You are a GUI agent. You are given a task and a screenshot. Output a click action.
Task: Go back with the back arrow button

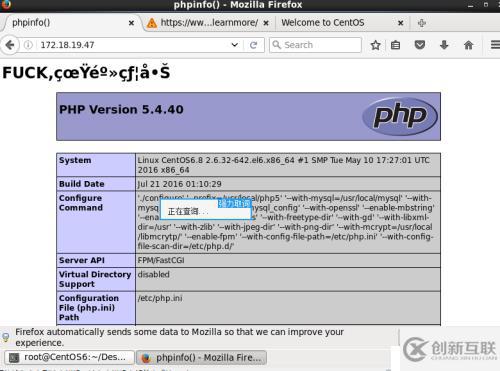10,45
